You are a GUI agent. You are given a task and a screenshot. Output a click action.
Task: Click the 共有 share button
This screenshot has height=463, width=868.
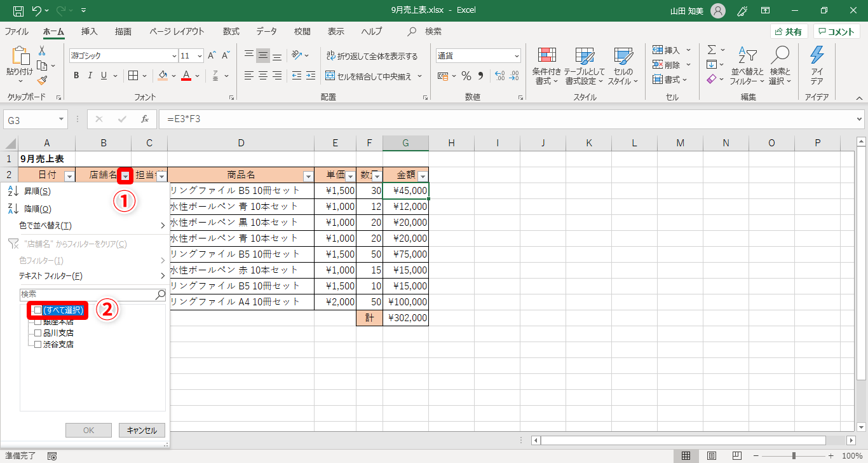(x=789, y=32)
